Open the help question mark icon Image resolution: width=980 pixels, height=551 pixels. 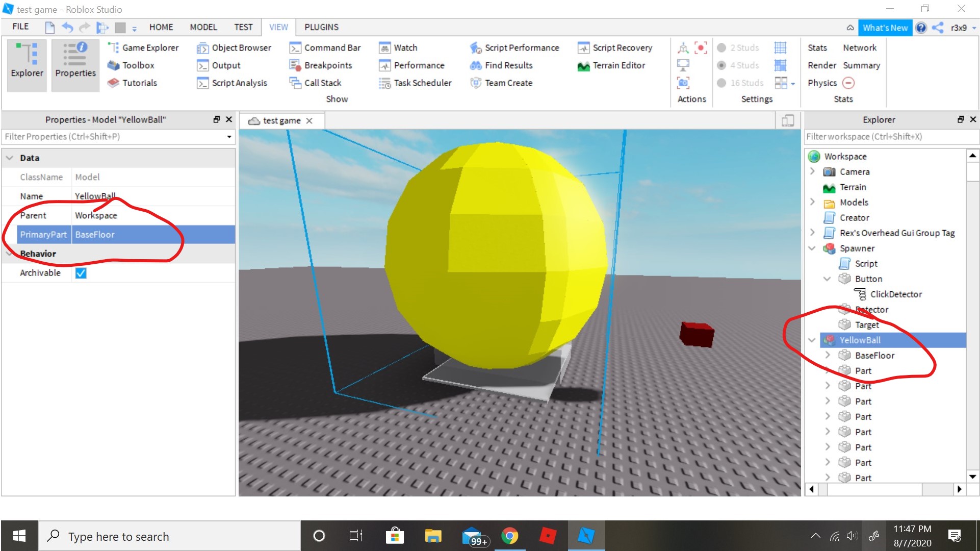point(921,28)
